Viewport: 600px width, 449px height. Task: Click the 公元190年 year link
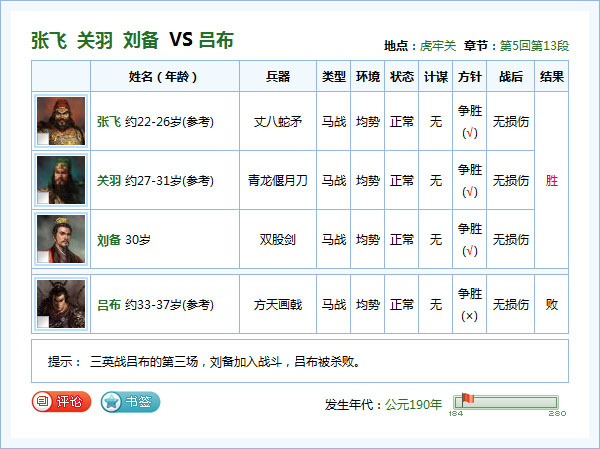[x=413, y=404]
